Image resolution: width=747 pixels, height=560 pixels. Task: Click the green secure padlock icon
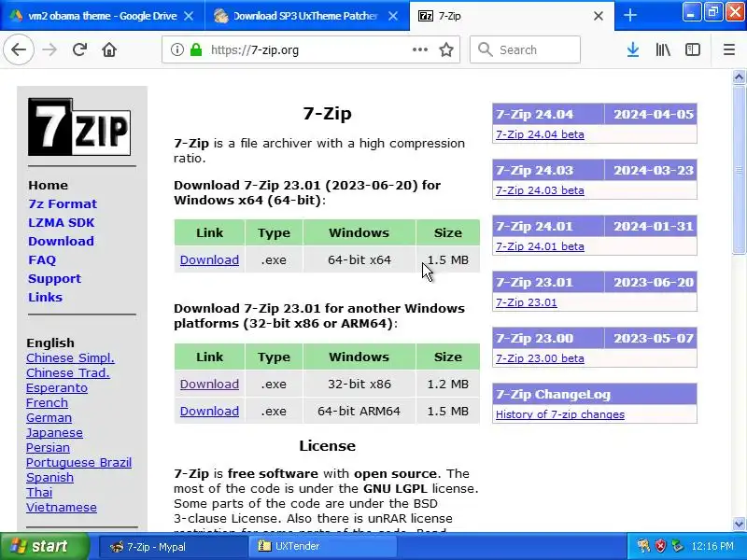[196, 49]
